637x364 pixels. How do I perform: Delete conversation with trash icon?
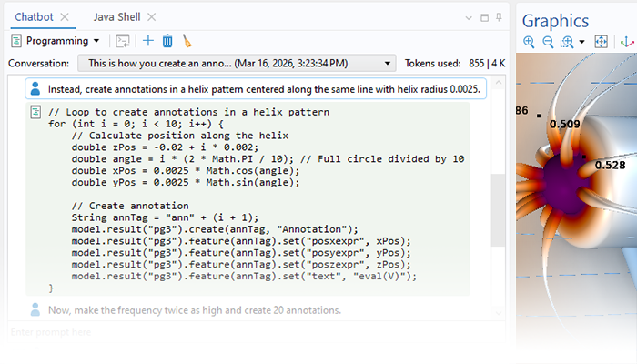pos(167,41)
